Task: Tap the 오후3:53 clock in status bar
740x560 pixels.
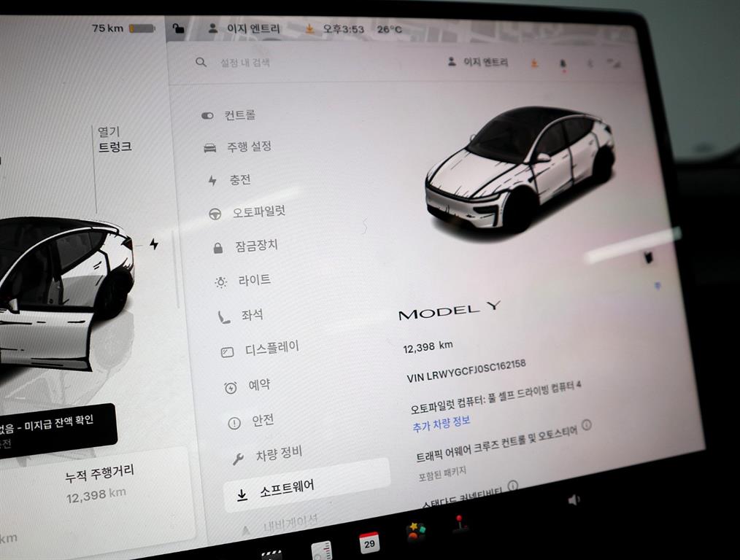Action: (343, 29)
